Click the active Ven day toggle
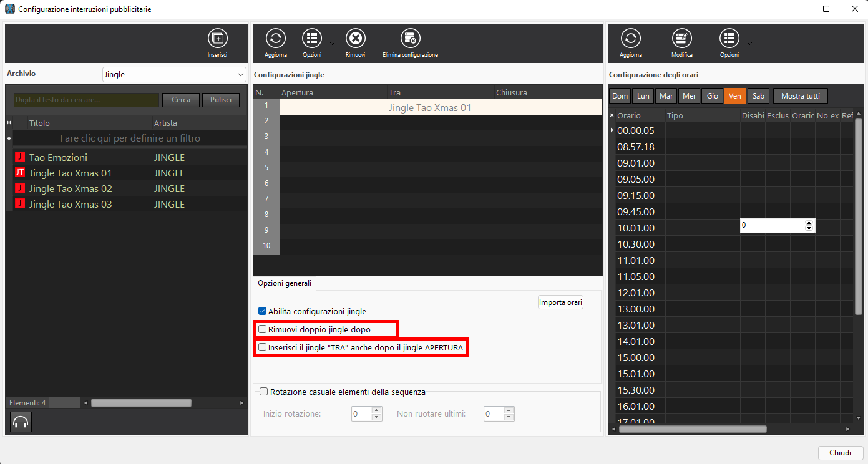Screen dimensions: 868x464 point(735,96)
